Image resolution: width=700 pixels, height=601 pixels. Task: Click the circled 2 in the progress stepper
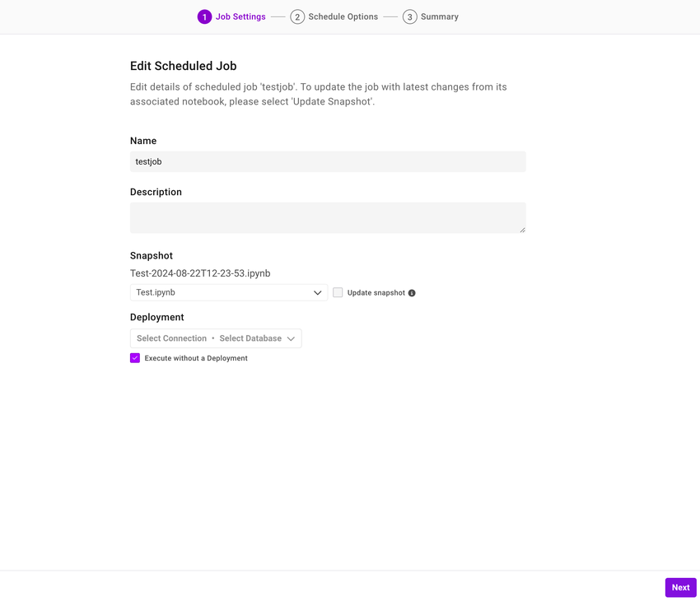(296, 16)
